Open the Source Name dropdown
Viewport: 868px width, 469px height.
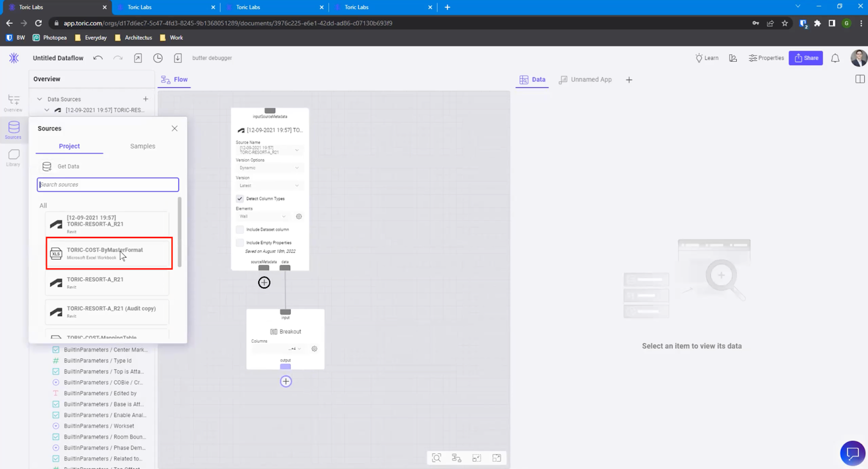[x=269, y=150]
